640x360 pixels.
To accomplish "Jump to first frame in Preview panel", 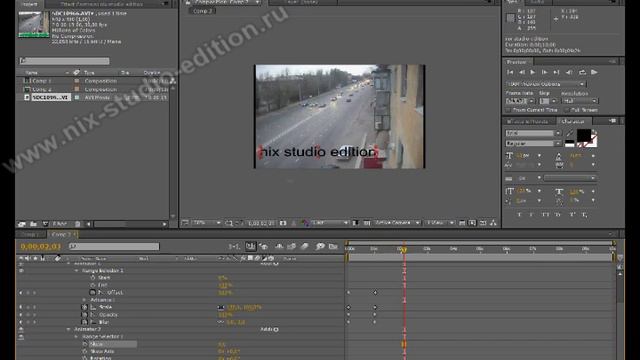I will tap(510, 72).
